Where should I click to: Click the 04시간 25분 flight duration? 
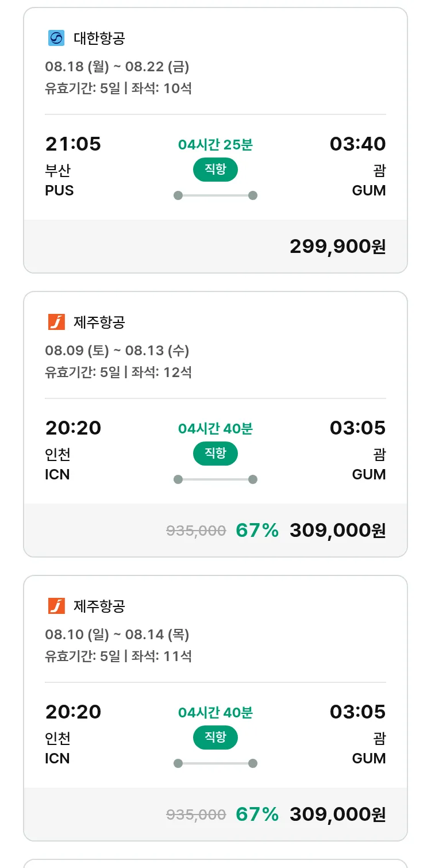[215, 145]
